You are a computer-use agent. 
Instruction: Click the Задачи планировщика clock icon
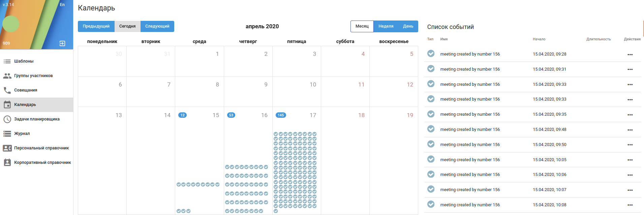point(7,119)
